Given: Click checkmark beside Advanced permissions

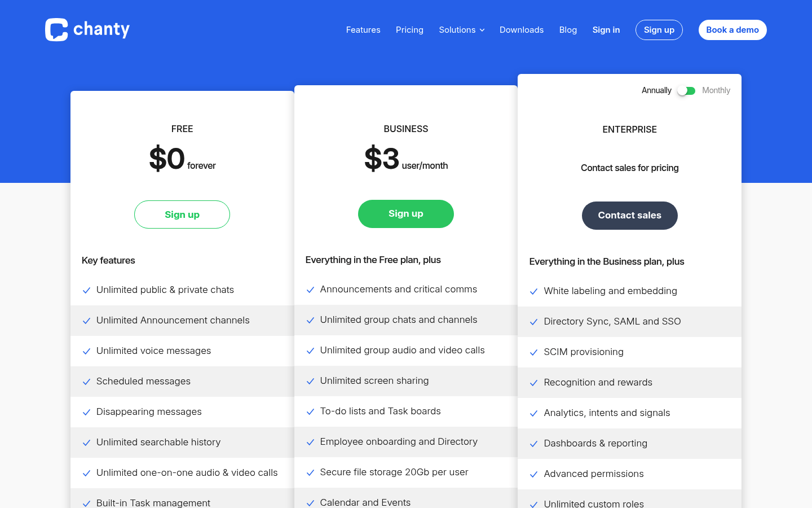Looking at the screenshot, I should [533, 475].
